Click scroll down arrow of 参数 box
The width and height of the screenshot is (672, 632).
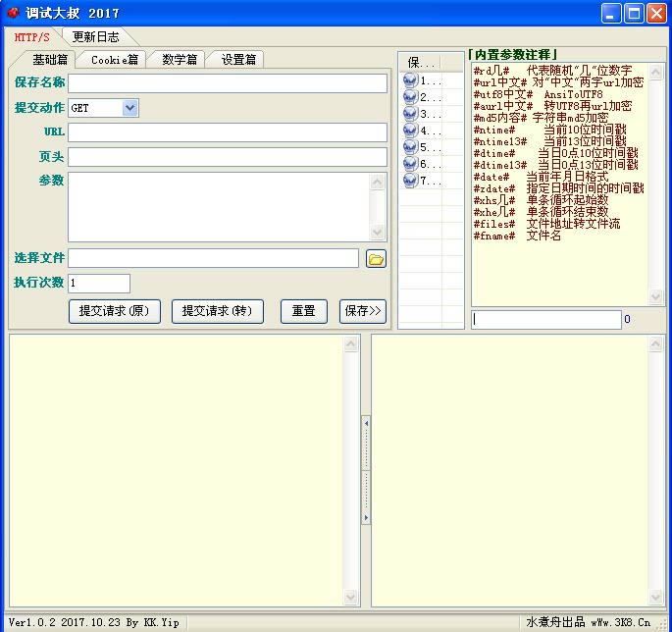click(x=377, y=232)
